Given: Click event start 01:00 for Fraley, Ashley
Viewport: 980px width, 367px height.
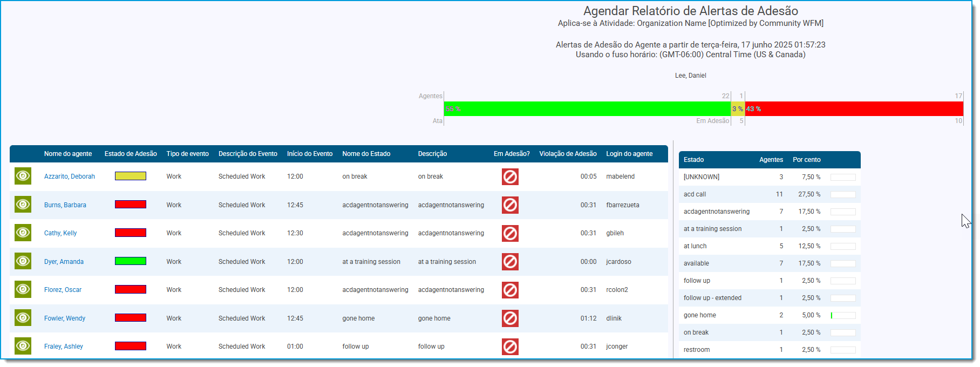Looking at the screenshot, I should [x=295, y=346].
